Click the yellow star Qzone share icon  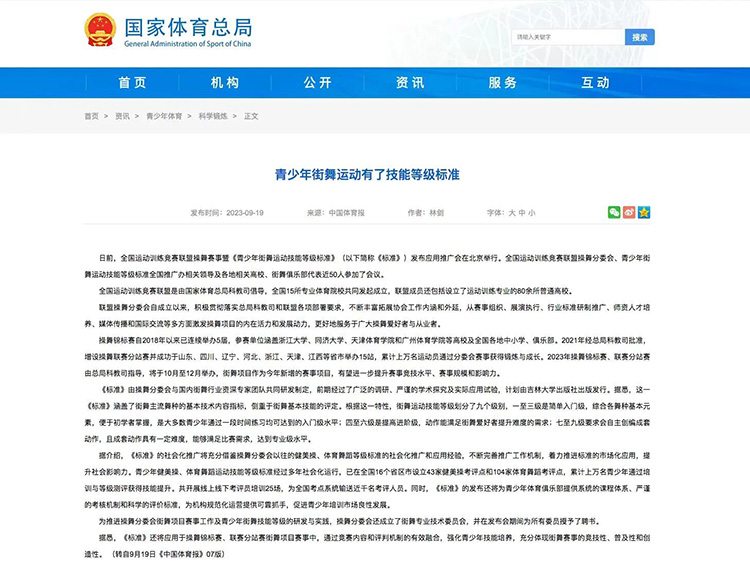click(x=644, y=212)
